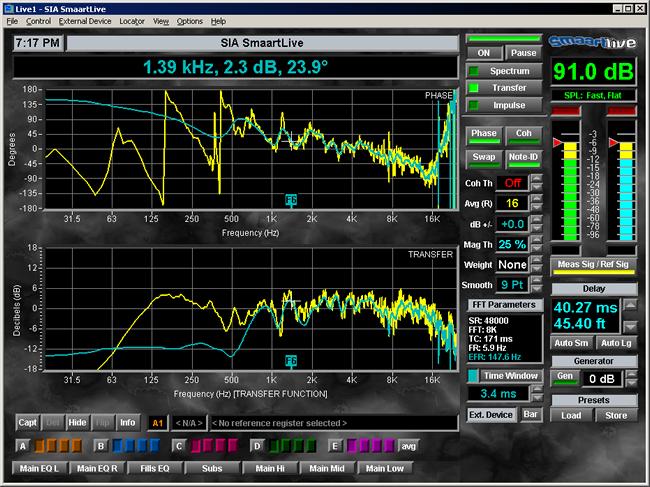This screenshot has width=650, height=487.
Task: Decrease the Avg (R) value
Action: (x=536, y=208)
